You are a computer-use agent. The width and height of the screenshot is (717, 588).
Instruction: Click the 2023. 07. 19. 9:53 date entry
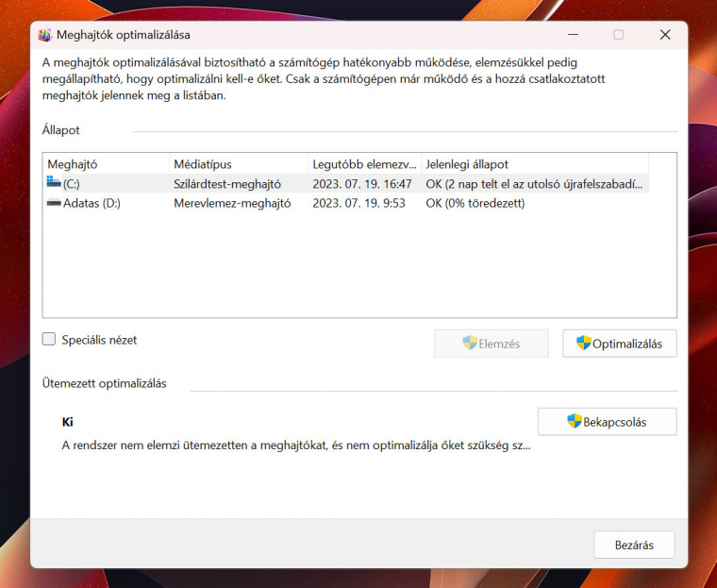(x=358, y=203)
